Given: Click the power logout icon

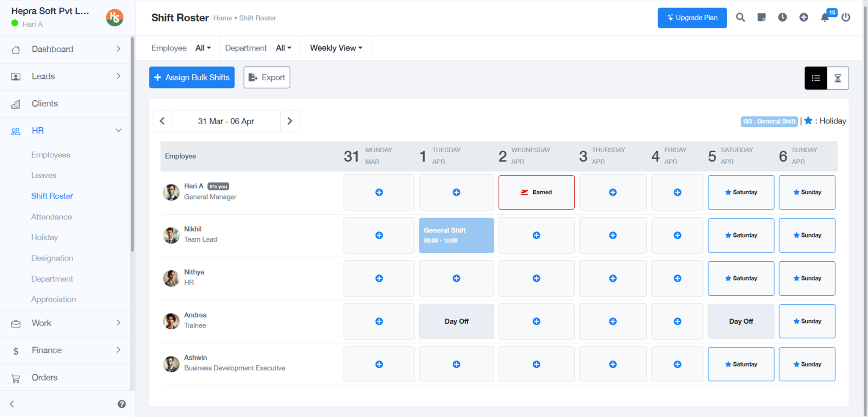Looking at the screenshot, I should coord(846,17).
